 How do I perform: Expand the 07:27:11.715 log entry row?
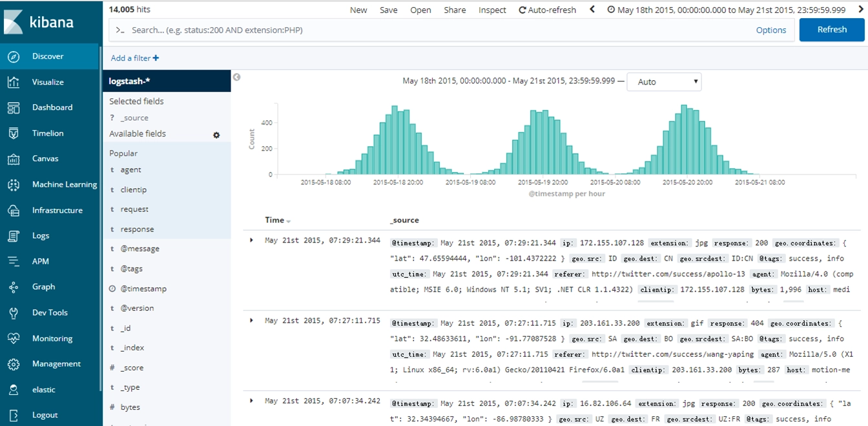click(251, 320)
